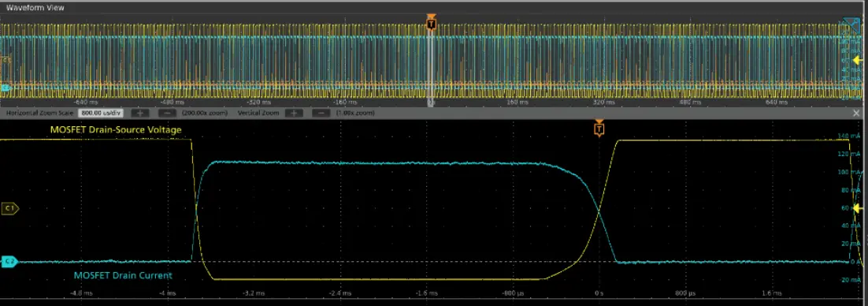Click the (1.00x zoom) readout
This screenshot has width=868, height=306.
(354, 113)
